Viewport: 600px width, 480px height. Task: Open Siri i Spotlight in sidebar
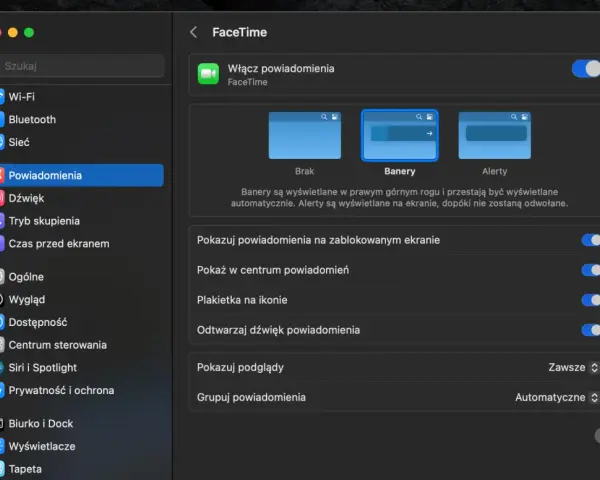82,367
